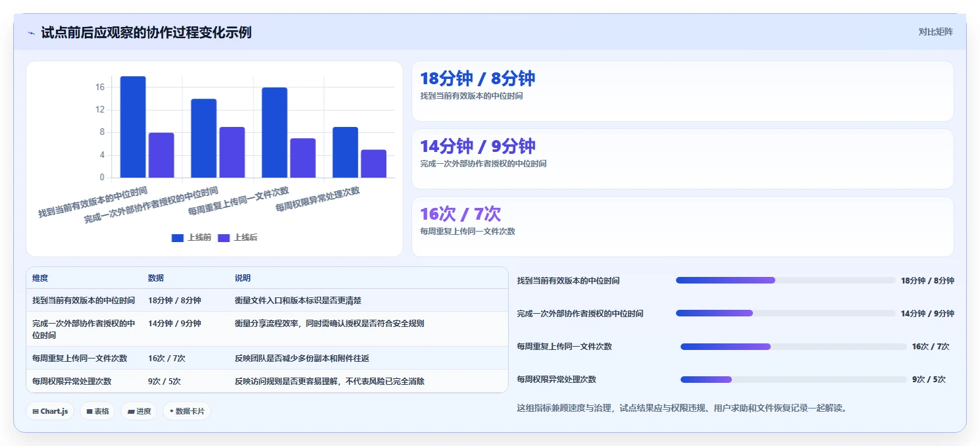Click table cell 找到当前有效版本的中位时间
The width and height of the screenshot is (980, 446).
pos(84,300)
